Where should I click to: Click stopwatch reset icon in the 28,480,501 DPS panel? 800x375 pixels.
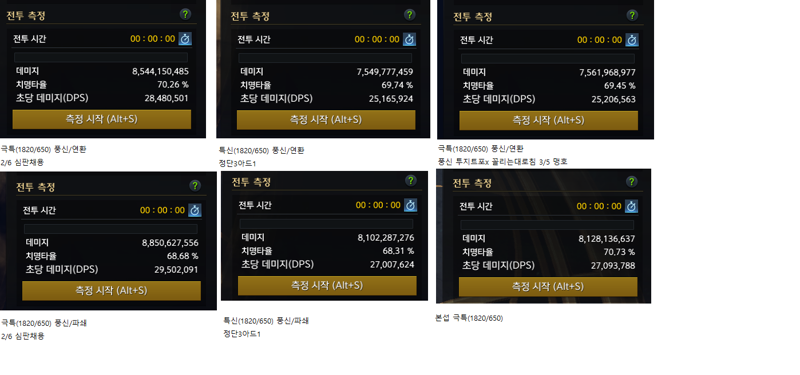185,39
